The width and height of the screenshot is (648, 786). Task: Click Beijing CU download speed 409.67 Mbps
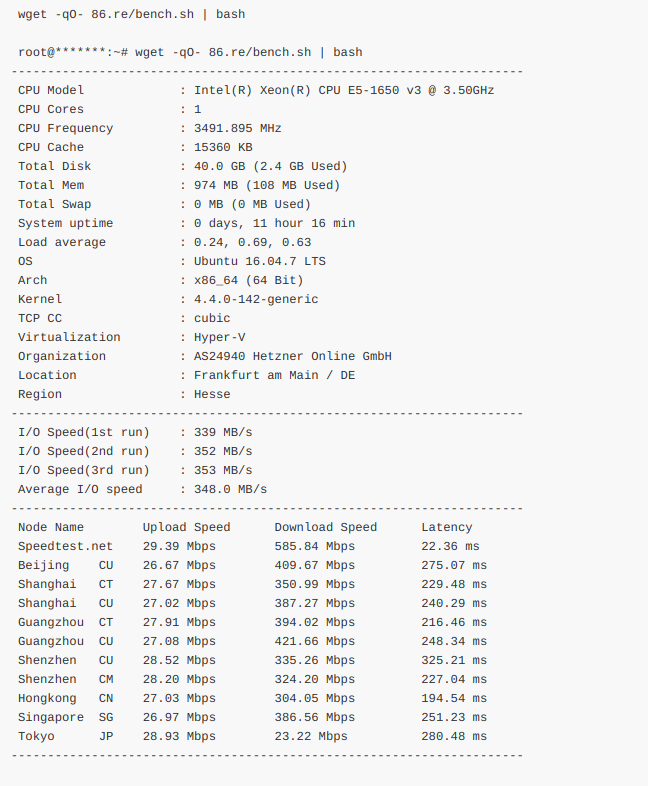tap(314, 565)
